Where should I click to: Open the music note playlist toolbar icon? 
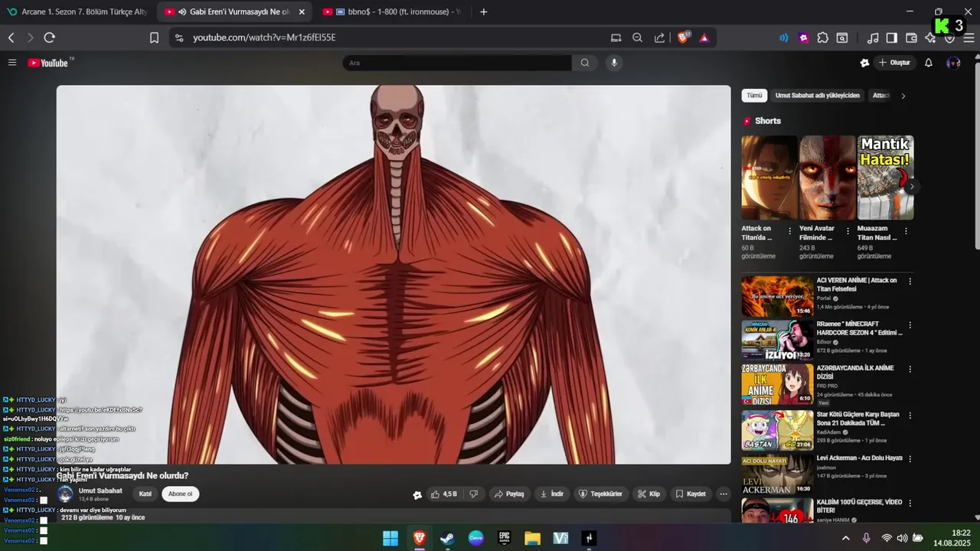point(873,37)
